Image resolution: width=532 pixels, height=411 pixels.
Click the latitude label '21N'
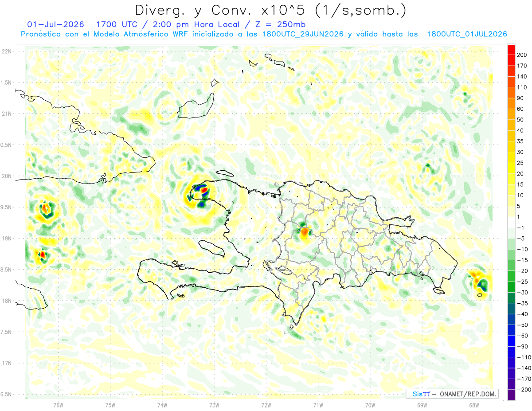point(6,114)
